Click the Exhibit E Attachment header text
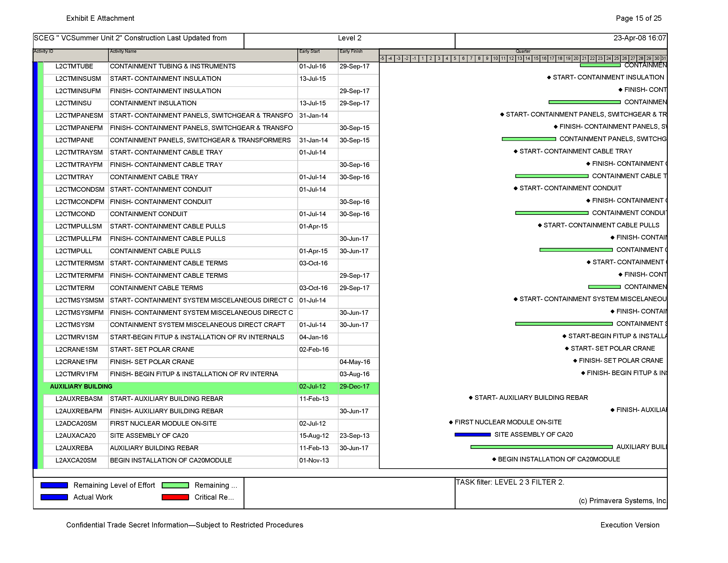728x563 pixels. pos(100,18)
